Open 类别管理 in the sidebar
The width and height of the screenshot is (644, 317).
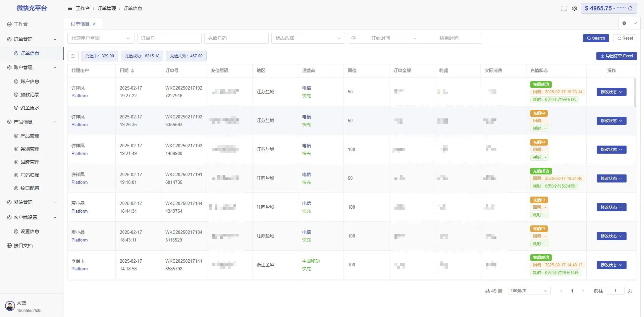pyautogui.click(x=30, y=149)
